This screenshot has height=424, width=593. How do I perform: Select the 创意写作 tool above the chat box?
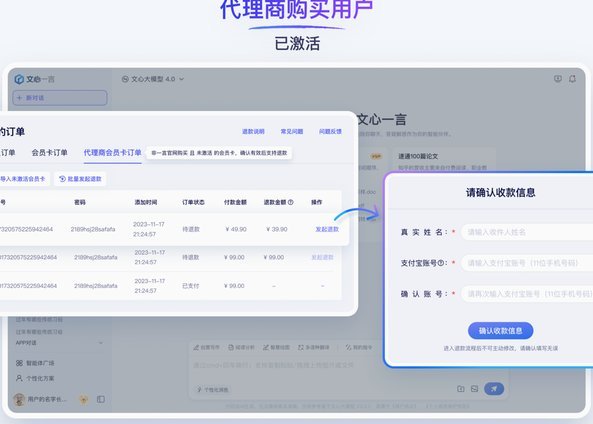click(207, 347)
